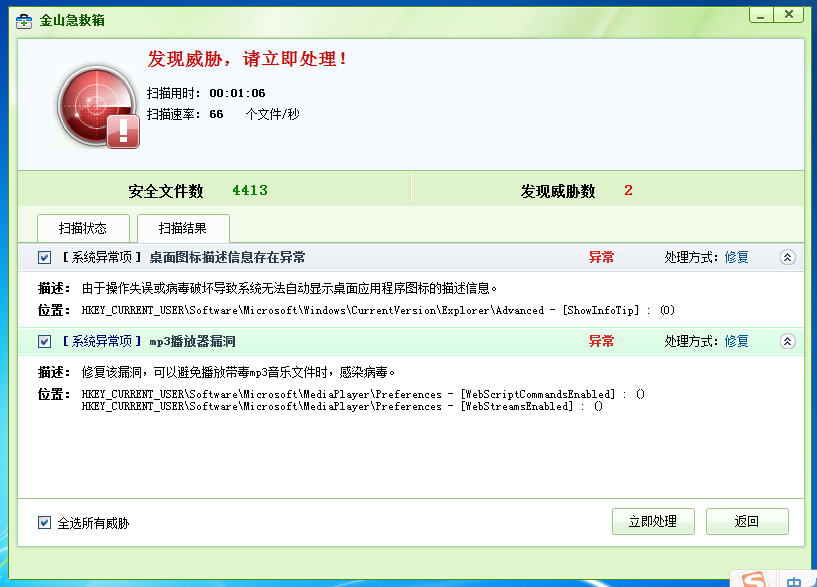The image size is (817, 587).
Task: Uncheck the mp3播放器漏洞 item checkbox
Action: point(44,341)
